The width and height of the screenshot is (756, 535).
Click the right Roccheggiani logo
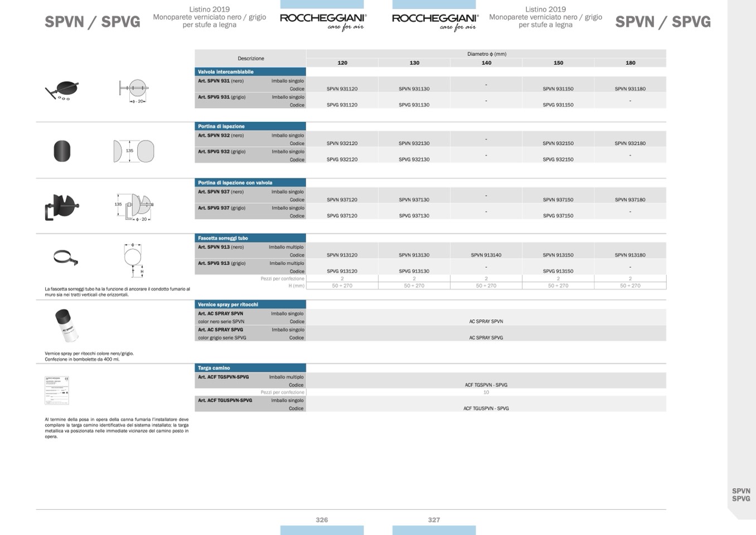pos(435,21)
